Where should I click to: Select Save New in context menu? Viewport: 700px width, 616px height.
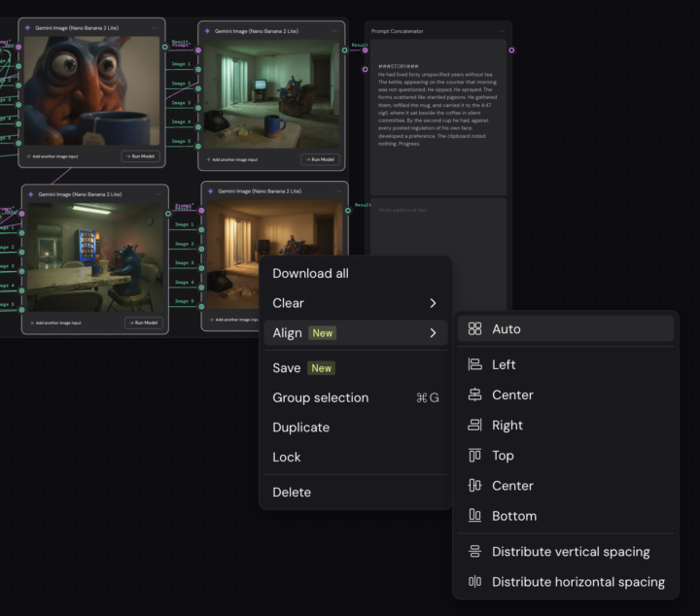[356, 368]
